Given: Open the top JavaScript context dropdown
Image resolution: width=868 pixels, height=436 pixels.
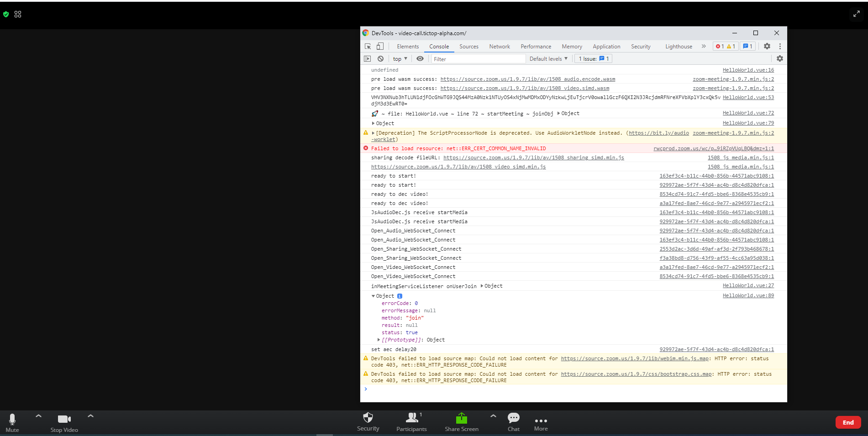Looking at the screenshot, I should pos(400,58).
